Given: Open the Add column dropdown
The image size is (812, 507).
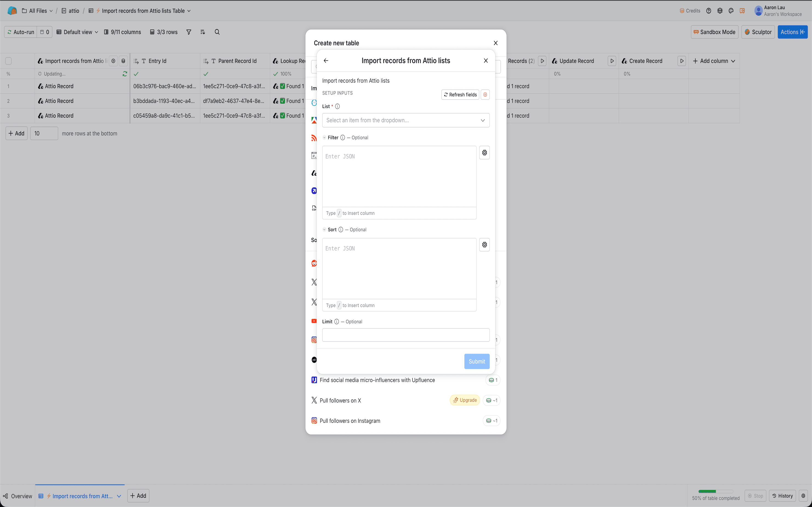Looking at the screenshot, I should 714,61.
